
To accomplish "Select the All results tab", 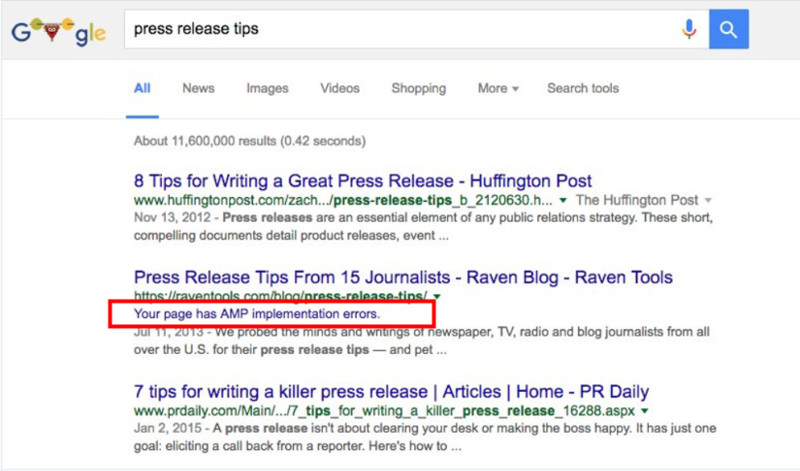I will tap(142, 88).
